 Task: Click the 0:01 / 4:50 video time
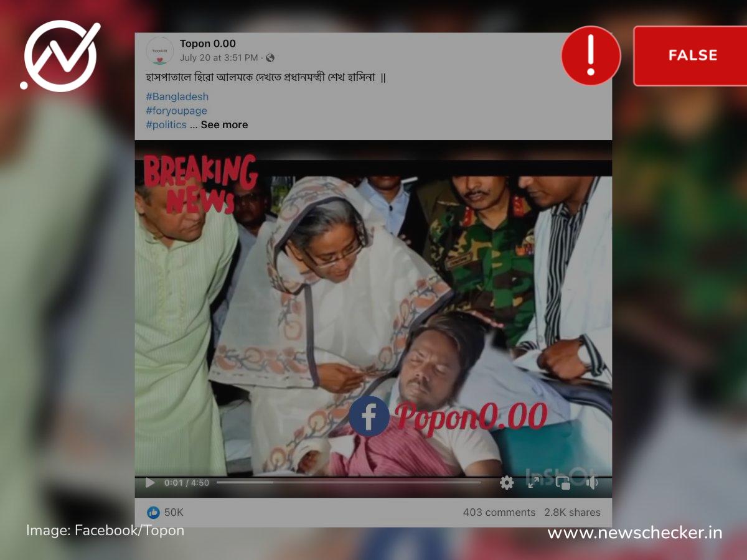tap(187, 483)
